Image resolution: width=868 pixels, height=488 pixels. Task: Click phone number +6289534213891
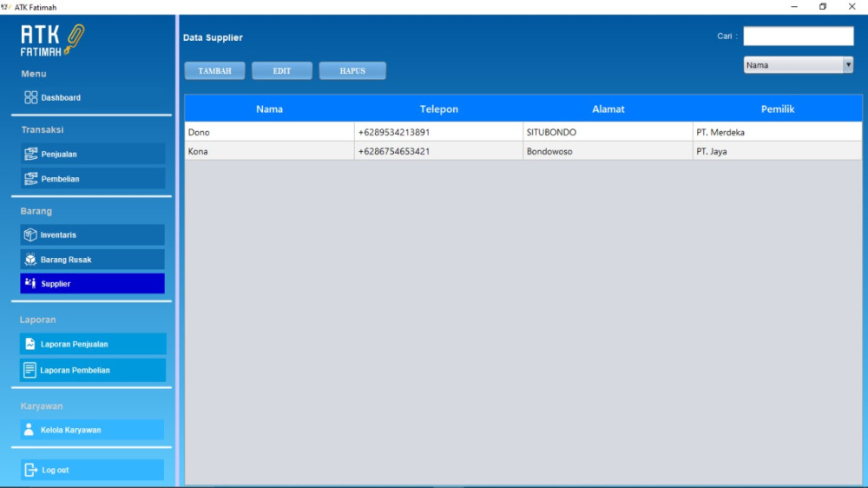tap(393, 132)
